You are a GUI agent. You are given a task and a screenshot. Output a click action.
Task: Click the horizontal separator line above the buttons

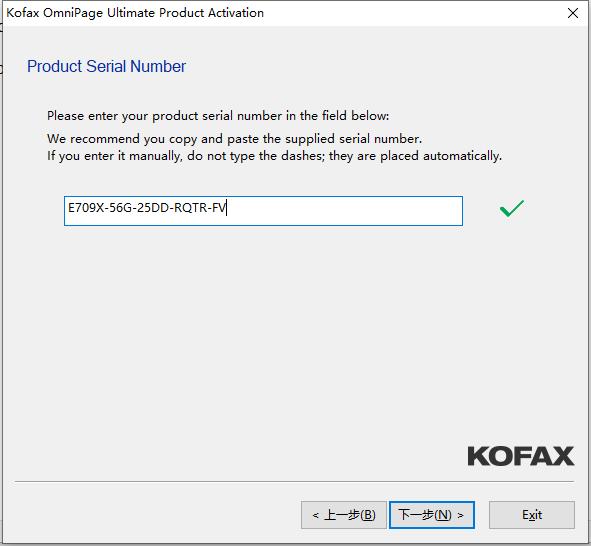click(x=294, y=481)
